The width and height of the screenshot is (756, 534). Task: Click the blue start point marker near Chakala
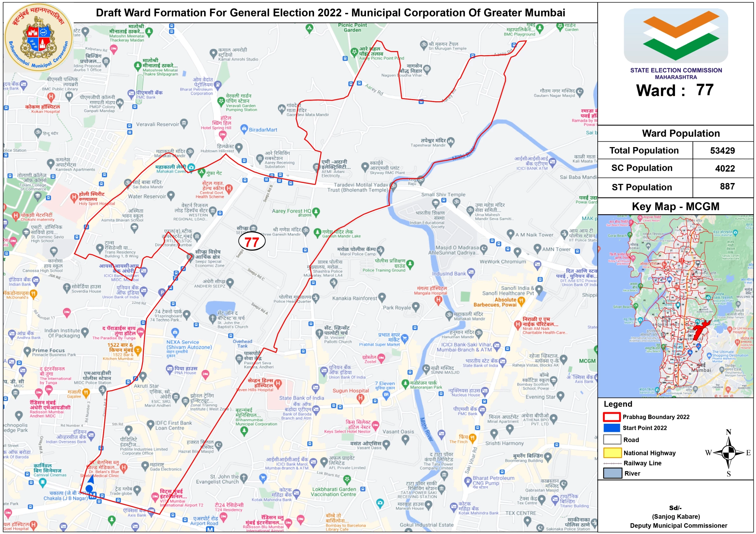pos(89,488)
